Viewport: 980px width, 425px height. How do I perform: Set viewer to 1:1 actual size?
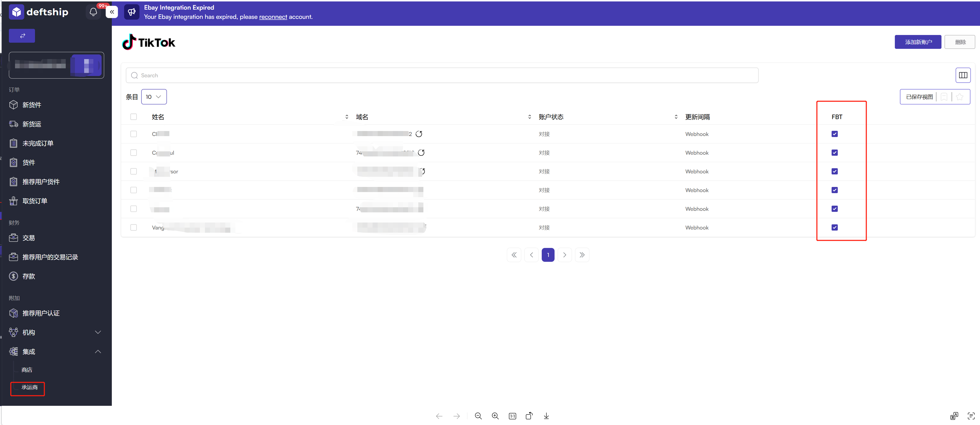(x=513, y=416)
